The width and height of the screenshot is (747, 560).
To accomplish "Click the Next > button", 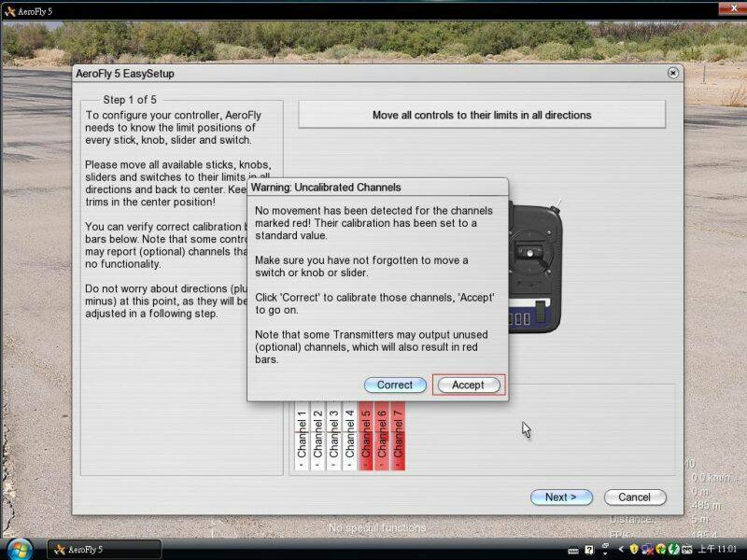I will (x=561, y=497).
